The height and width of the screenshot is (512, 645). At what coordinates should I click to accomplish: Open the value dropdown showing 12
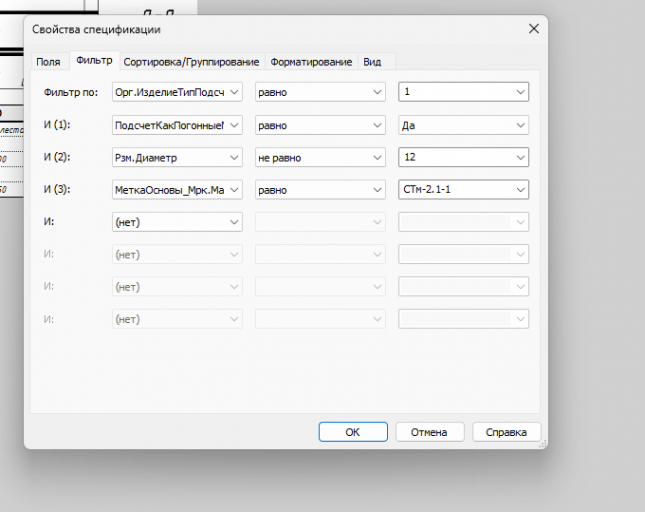[464, 157]
